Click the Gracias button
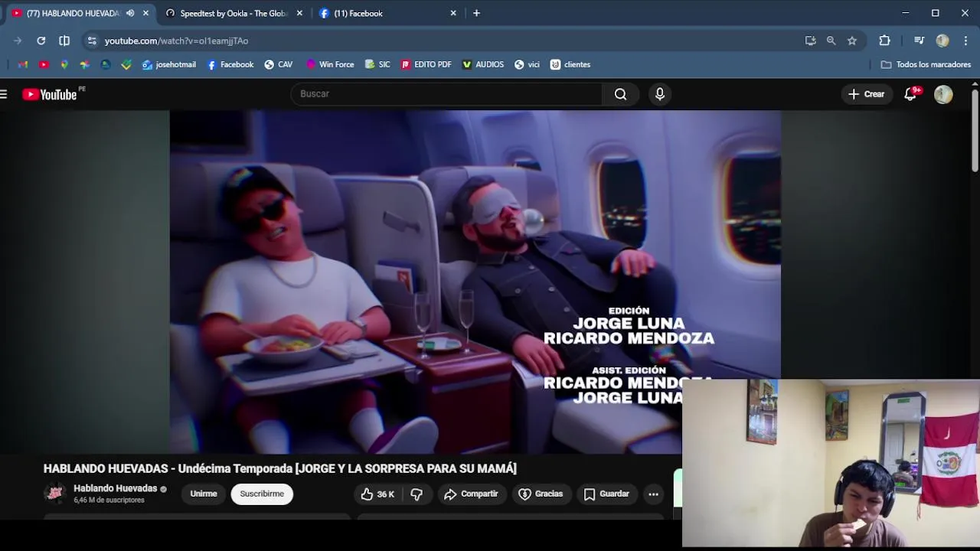 pyautogui.click(x=541, y=494)
